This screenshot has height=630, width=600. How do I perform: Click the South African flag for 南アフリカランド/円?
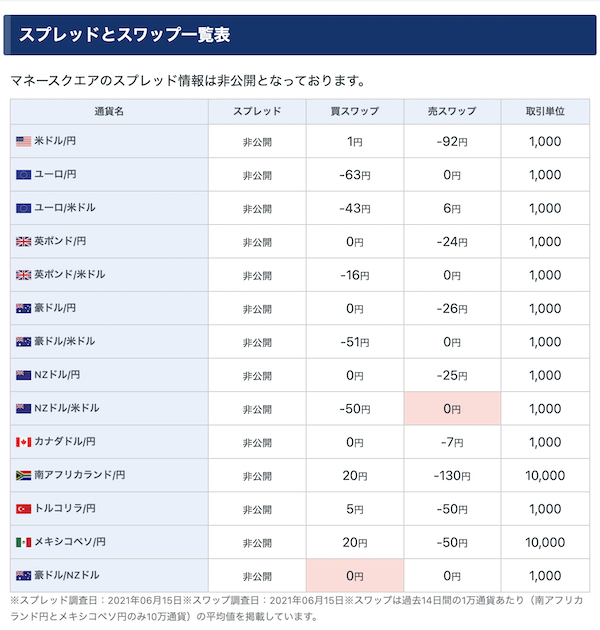[x=23, y=475]
